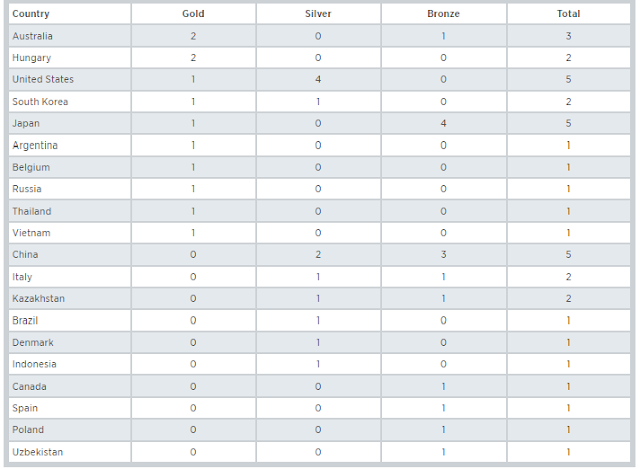Click Australia's gold medal count

point(193,36)
